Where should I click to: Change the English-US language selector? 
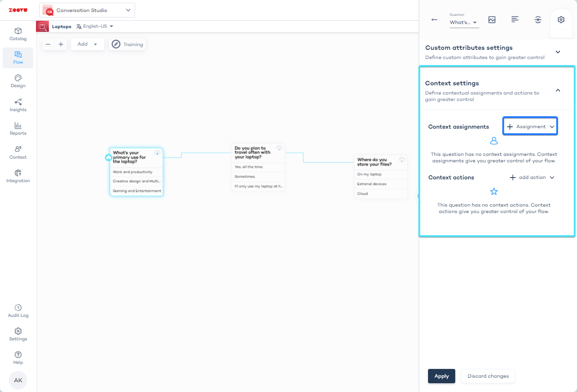coord(95,26)
